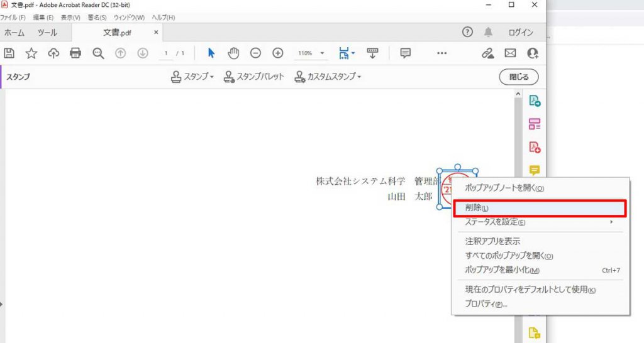644x343 pixels.
Task: Open Organize Pages tool in right pane
Action: coord(535,124)
